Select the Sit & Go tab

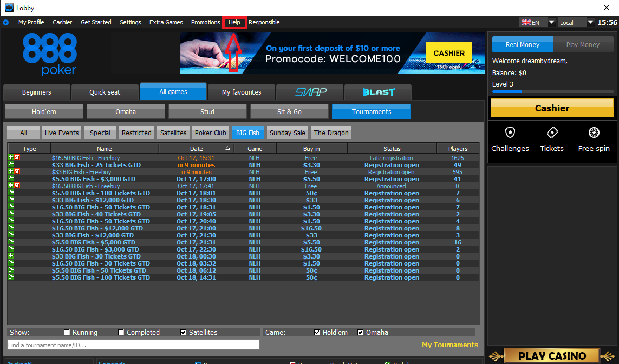coord(289,111)
